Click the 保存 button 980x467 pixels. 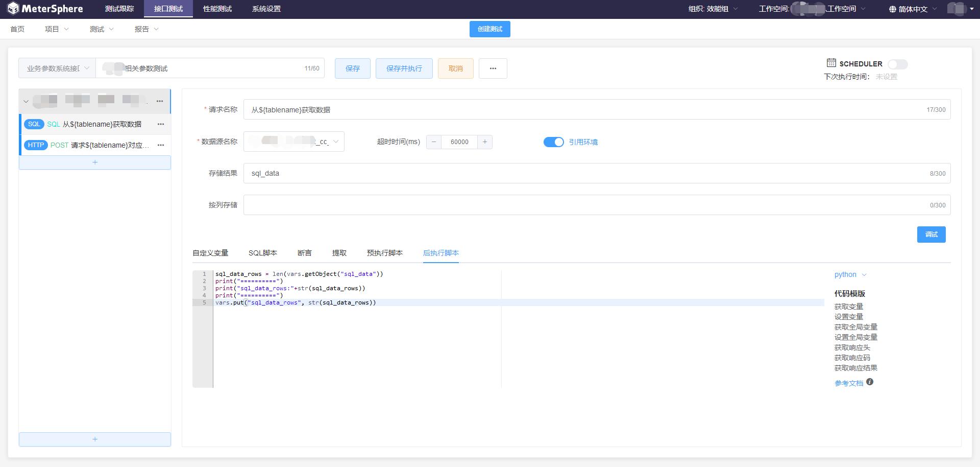click(x=353, y=68)
